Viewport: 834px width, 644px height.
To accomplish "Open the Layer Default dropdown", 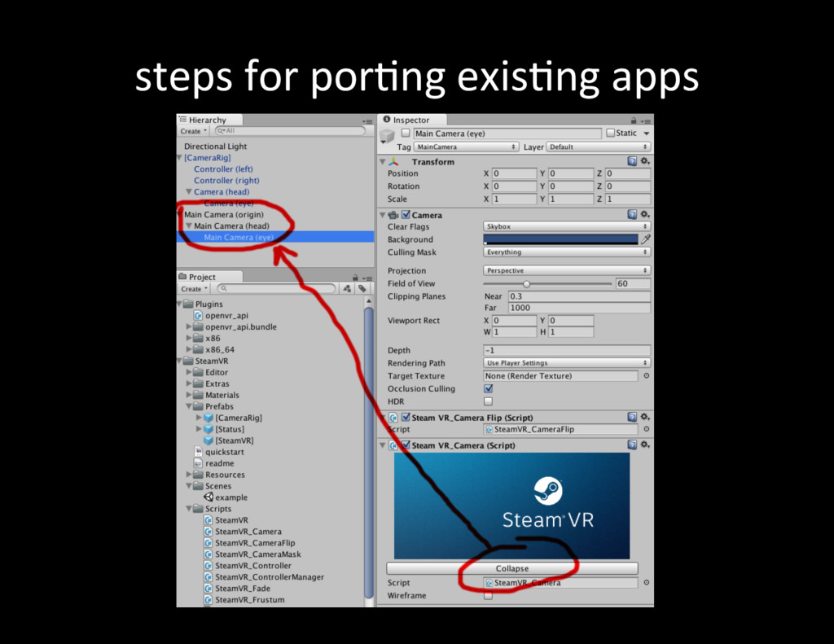I will (599, 147).
